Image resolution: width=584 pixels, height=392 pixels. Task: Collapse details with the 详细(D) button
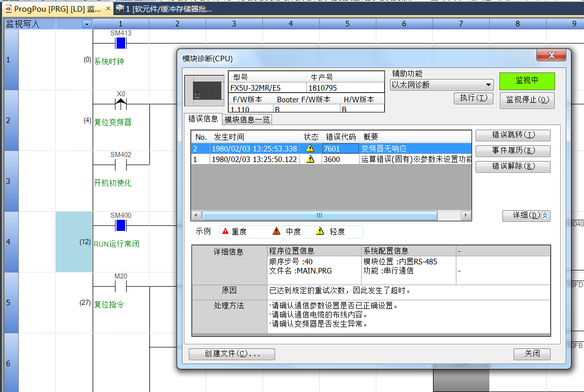526,216
